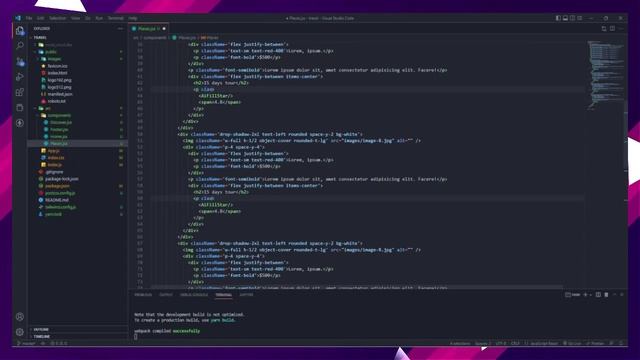
Task: Collapse the components folder
Action: tap(59, 115)
